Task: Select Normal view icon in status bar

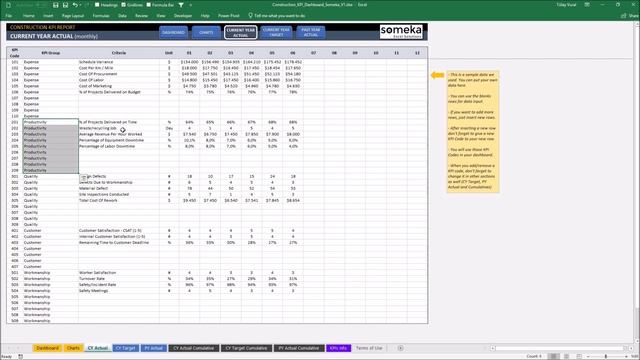Action: tap(553, 356)
